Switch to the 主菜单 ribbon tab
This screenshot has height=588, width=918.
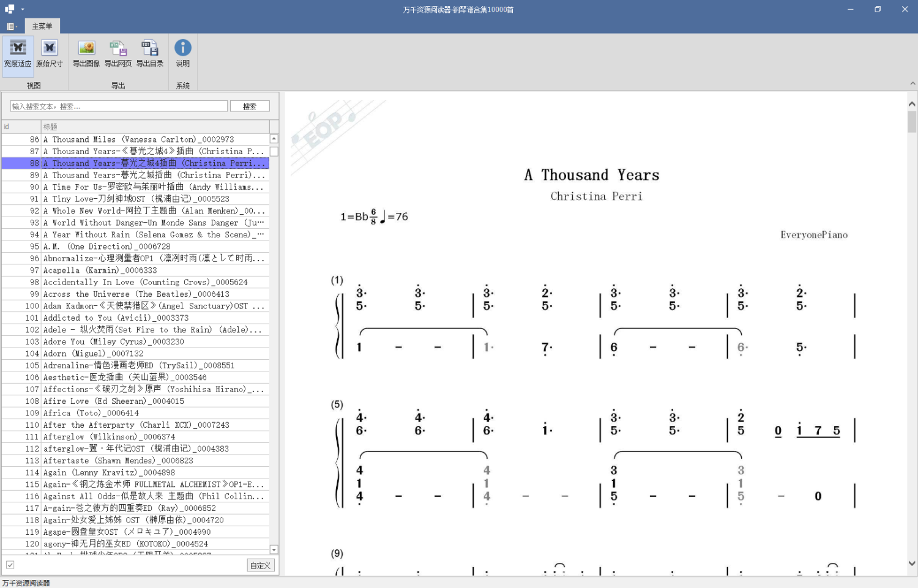[42, 26]
